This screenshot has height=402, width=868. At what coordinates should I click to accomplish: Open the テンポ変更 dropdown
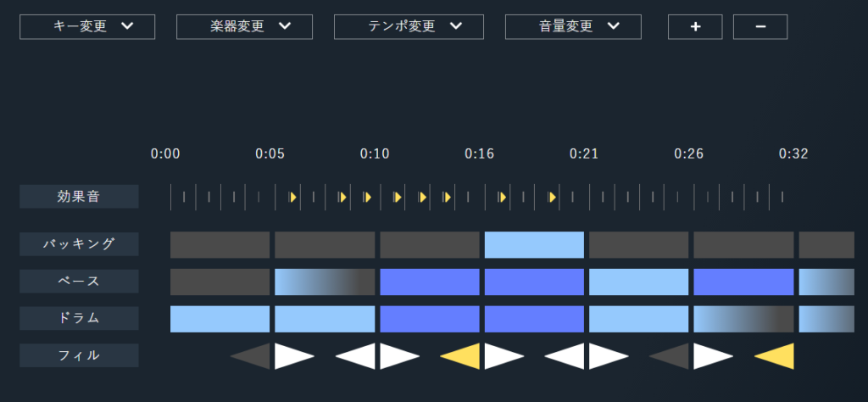click(x=409, y=26)
